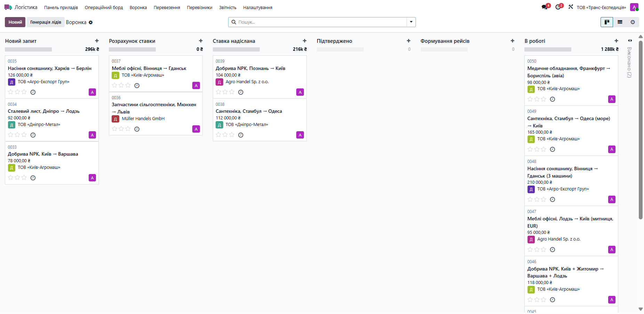The image size is (644, 314).
Task: Click Генерація лідів button
Action: click(x=46, y=22)
